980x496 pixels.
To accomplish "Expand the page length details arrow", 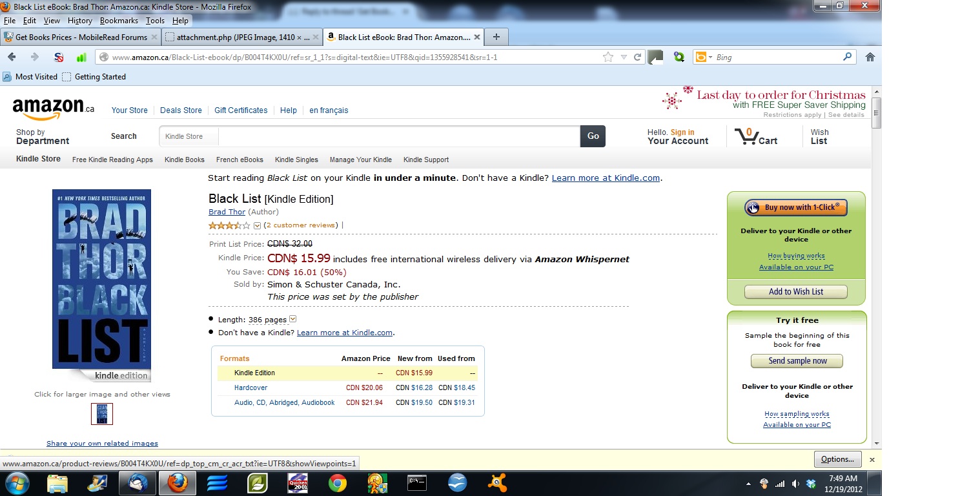I will 292,319.
